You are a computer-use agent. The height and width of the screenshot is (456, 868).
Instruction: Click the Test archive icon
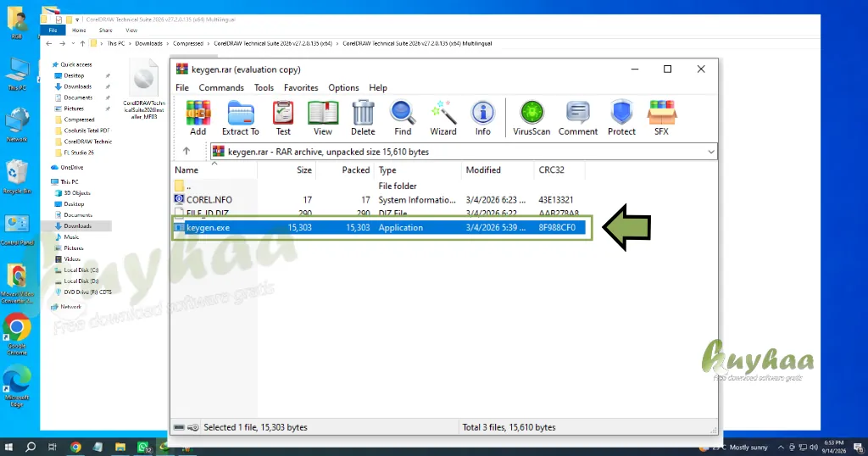point(283,118)
